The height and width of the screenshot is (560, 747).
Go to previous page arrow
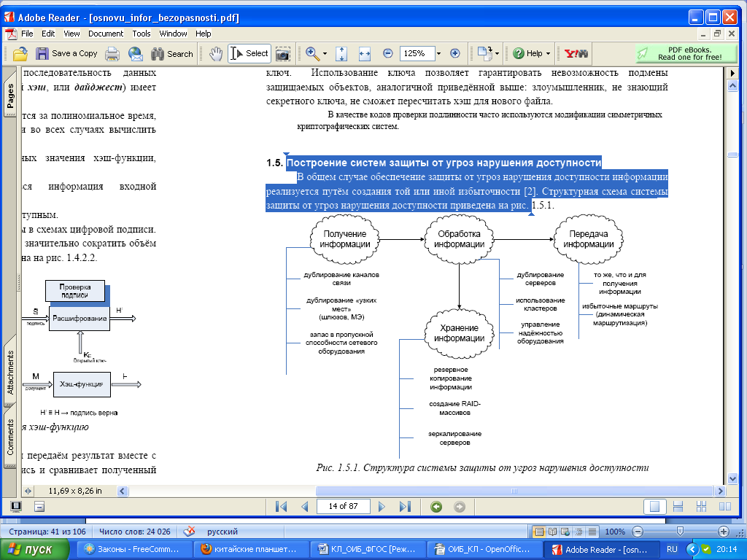[304, 506]
